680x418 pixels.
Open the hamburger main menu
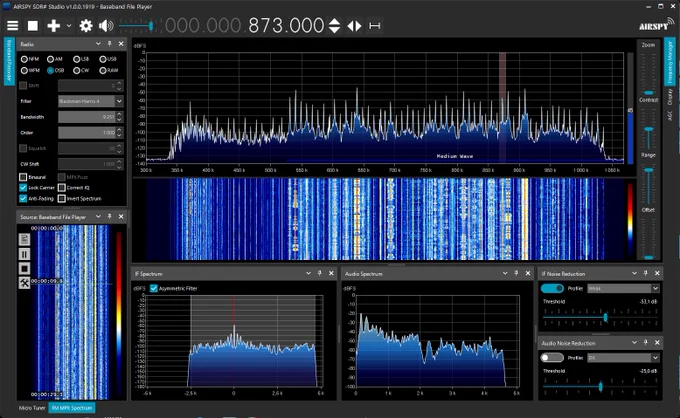13,26
